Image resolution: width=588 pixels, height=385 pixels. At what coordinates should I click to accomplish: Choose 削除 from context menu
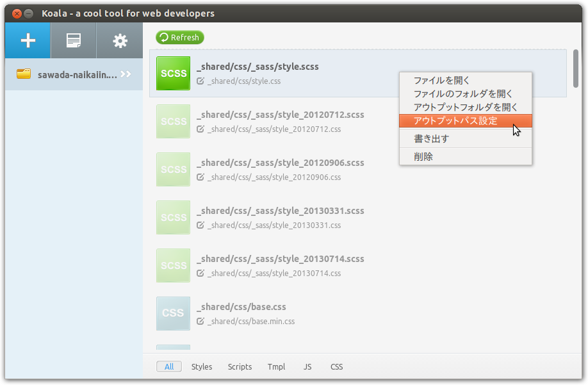[x=466, y=156]
